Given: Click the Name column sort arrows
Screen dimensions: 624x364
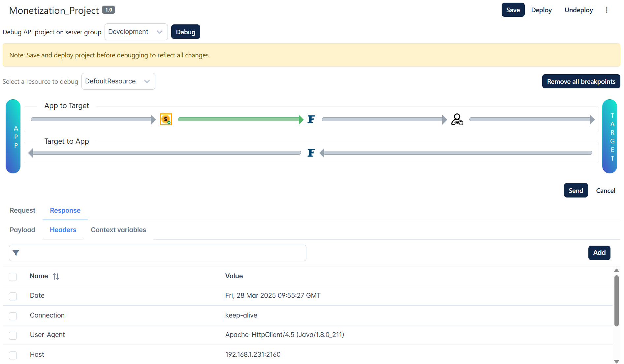Looking at the screenshot, I should tap(56, 276).
